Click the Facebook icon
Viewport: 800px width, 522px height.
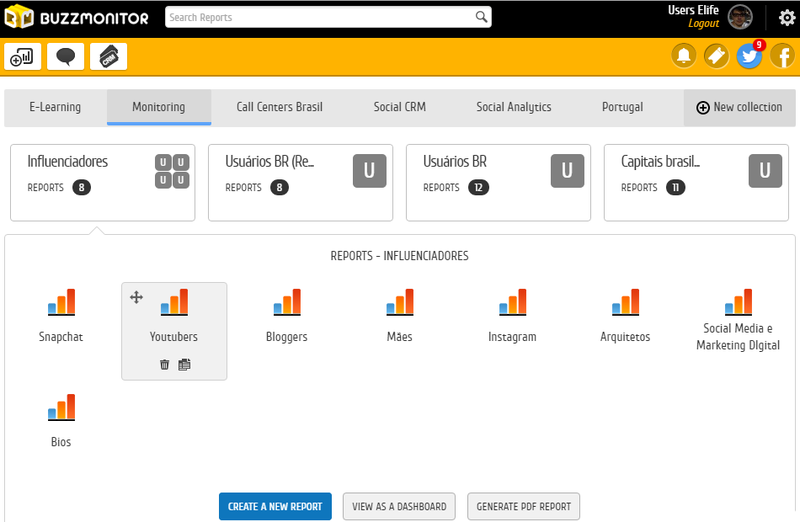point(781,57)
